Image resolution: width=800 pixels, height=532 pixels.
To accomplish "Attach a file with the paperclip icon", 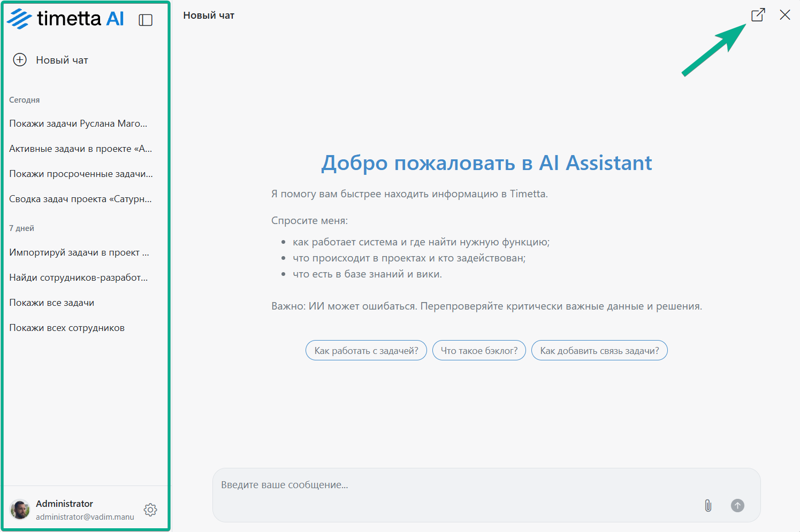I will tap(708, 505).
